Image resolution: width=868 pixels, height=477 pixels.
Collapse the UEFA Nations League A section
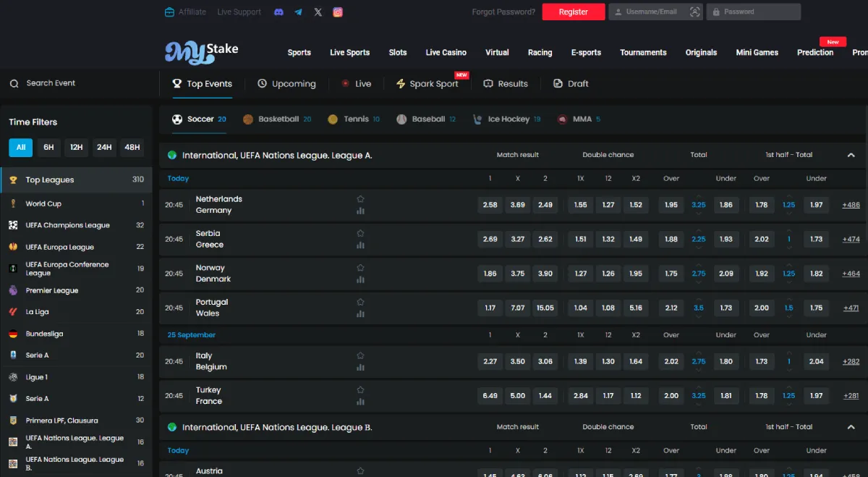tap(851, 155)
